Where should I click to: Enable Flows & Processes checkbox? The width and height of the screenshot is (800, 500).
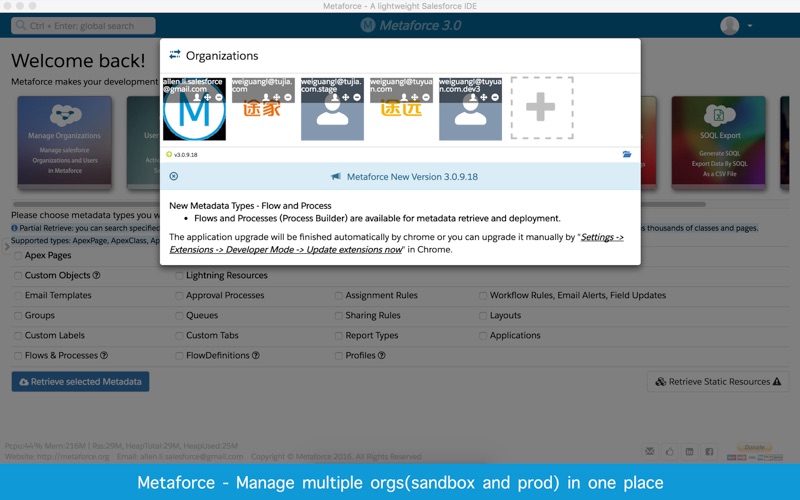[x=18, y=356]
